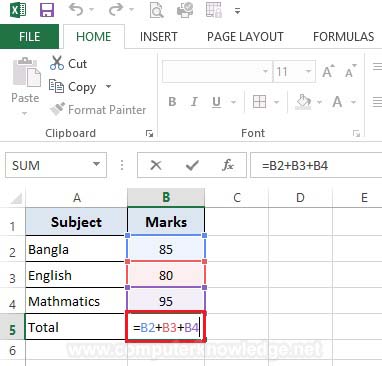This screenshot has width=382, height=366.
Task: Toggle Italic formatting
Action: pyautogui.click(x=194, y=102)
